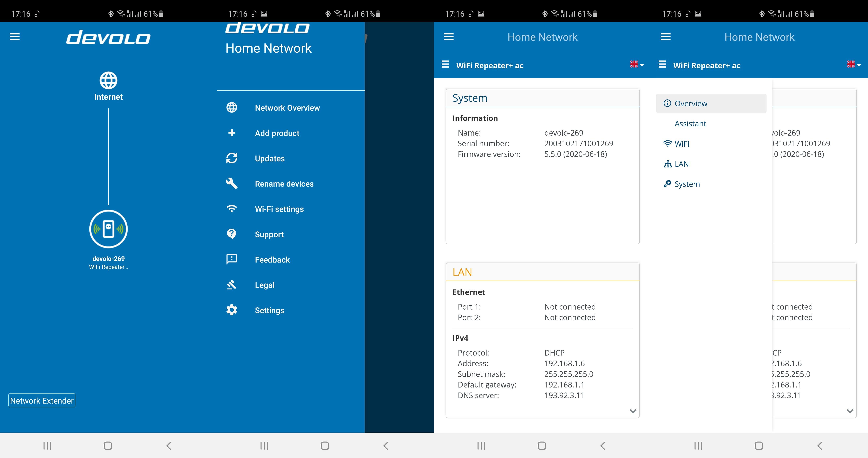Select the devolo-269 repeater device icon
The height and width of the screenshot is (458, 868).
click(108, 229)
